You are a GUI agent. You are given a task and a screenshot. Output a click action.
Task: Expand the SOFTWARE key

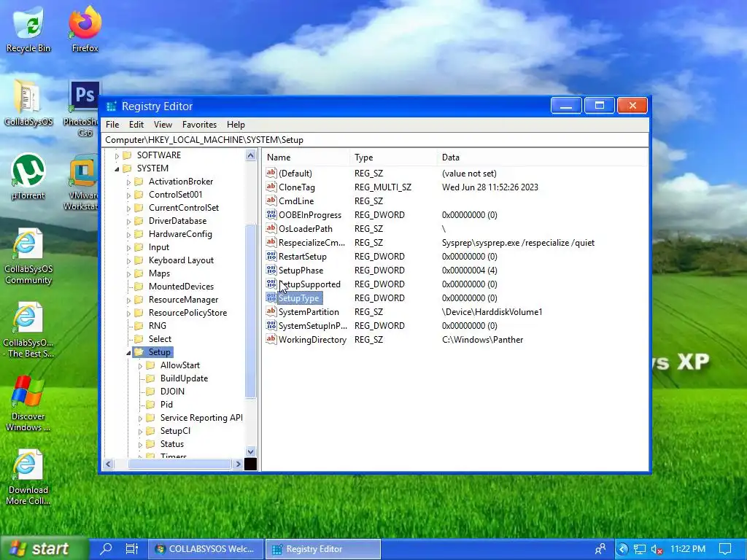pyautogui.click(x=117, y=156)
